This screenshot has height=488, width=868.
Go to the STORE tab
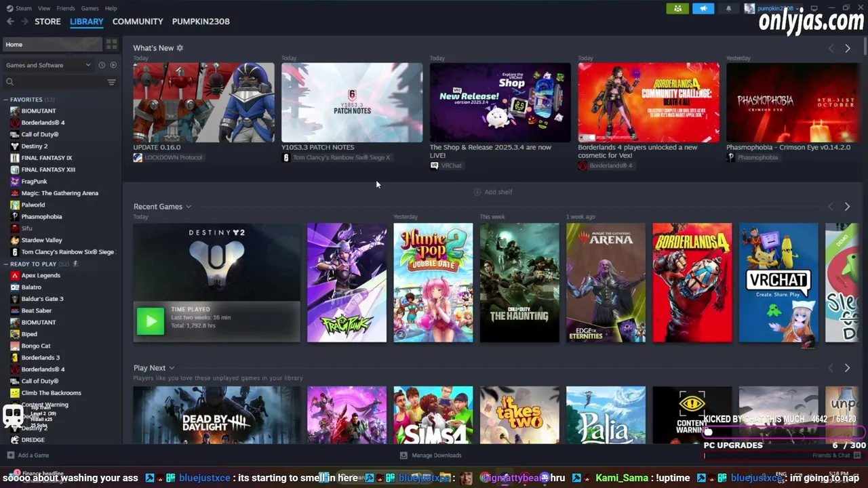click(47, 21)
